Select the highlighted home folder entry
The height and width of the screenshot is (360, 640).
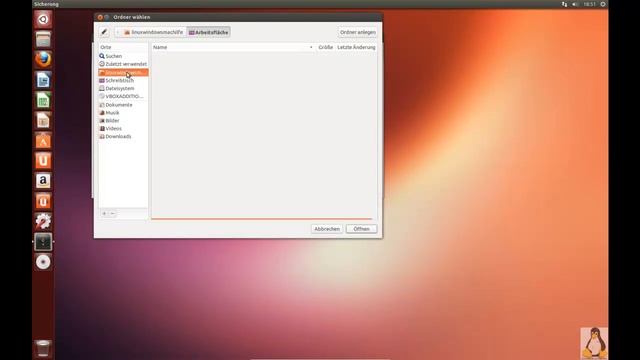pos(123,72)
